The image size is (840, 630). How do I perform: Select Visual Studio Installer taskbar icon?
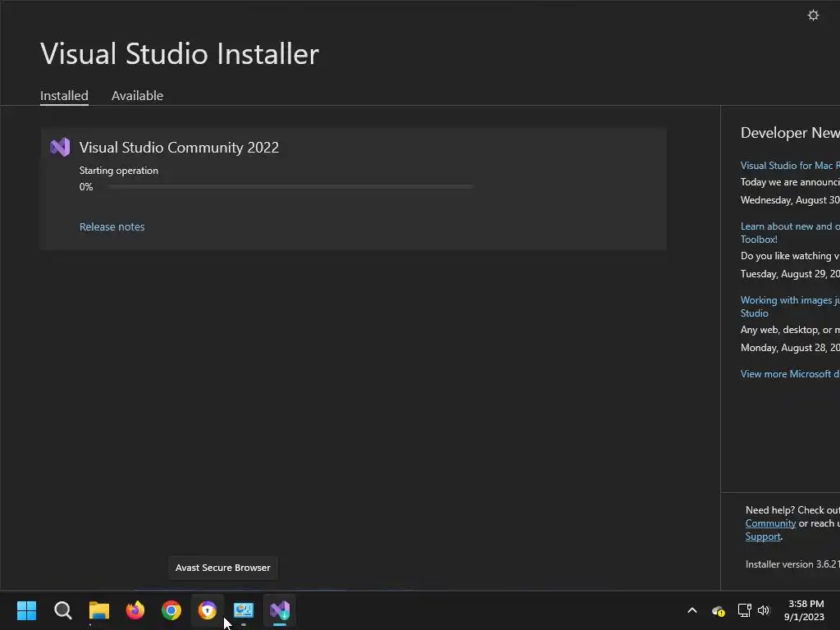280,610
